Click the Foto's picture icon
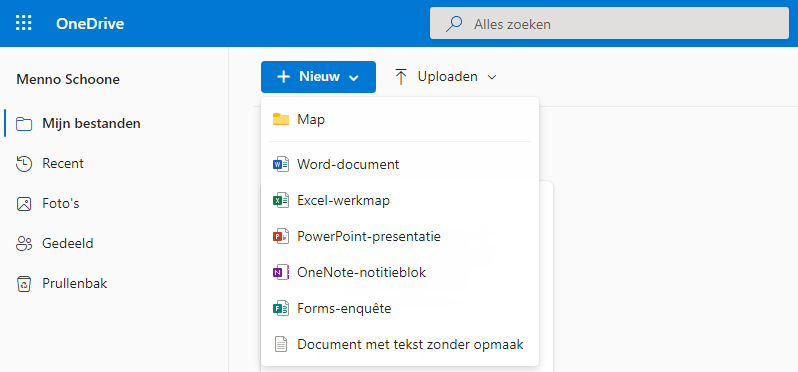Image resolution: width=798 pixels, height=372 pixels. point(24,204)
